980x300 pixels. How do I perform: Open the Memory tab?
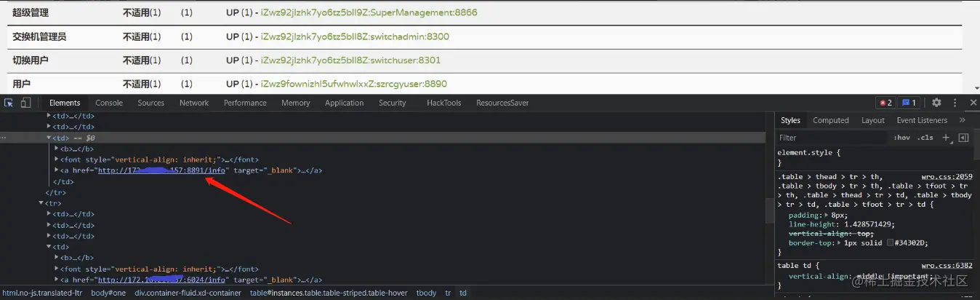(x=296, y=103)
